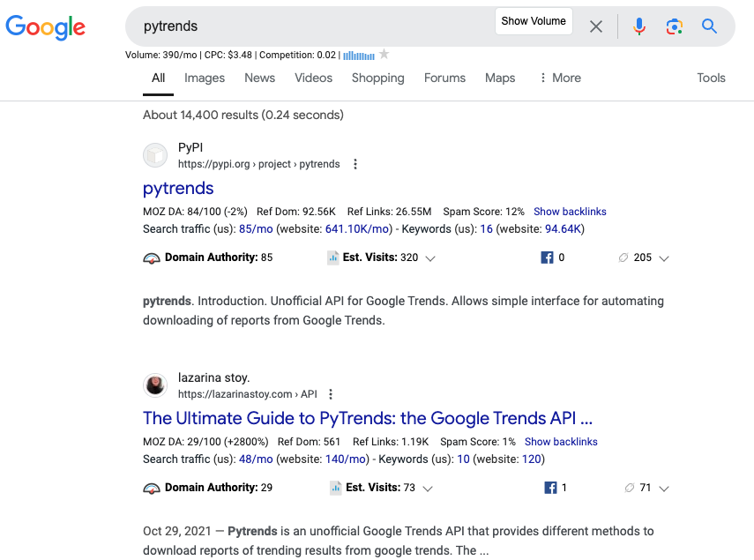Click the Google logo

pyautogui.click(x=45, y=27)
